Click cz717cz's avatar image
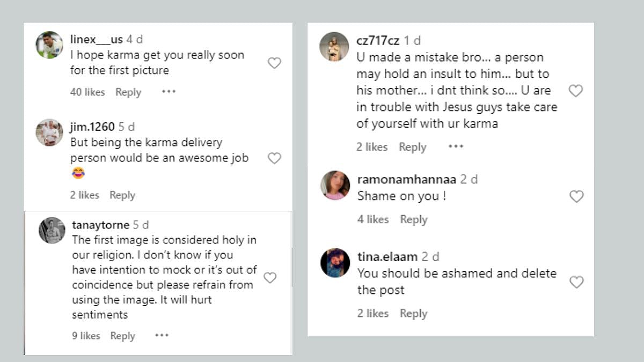The width and height of the screenshot is (644, 362). (x=334, y=47)
